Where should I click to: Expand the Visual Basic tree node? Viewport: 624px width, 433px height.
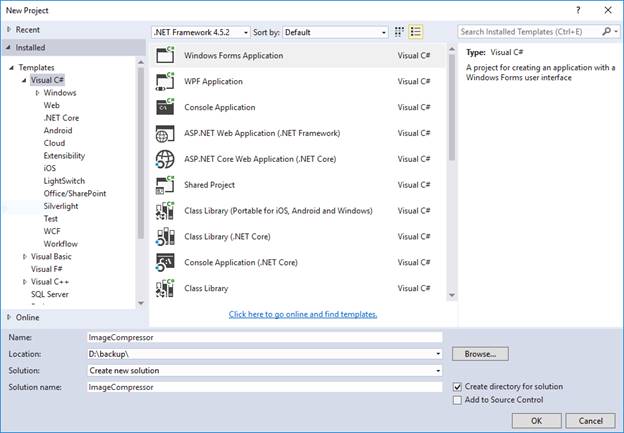point(25,257)
